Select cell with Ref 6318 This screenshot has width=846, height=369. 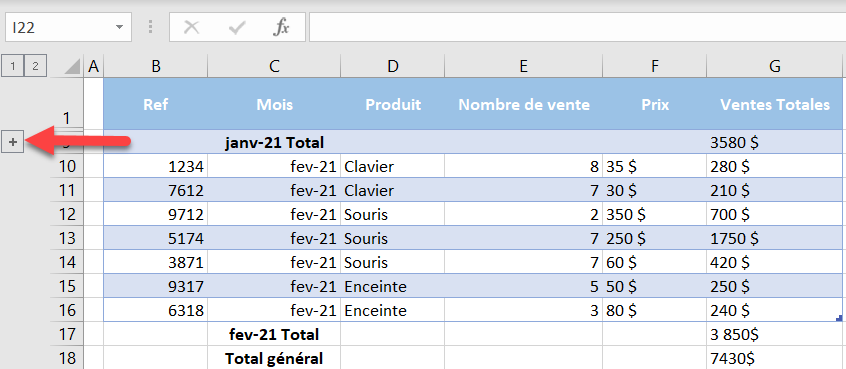(155, 310)
